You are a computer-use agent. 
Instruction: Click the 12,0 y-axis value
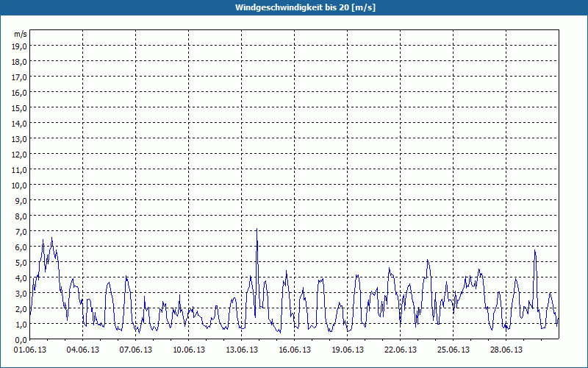click(x=20, y=155)
